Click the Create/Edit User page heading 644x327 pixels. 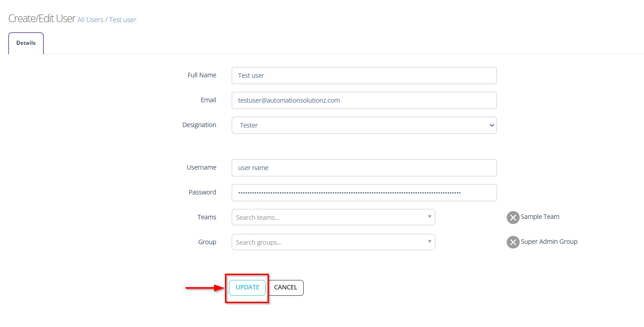(x=42, y=19)
